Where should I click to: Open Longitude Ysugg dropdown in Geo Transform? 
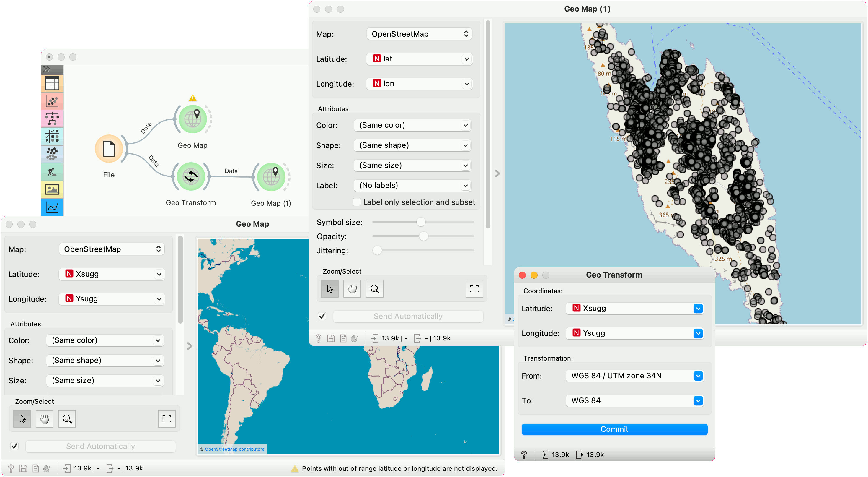click(635, 333)
